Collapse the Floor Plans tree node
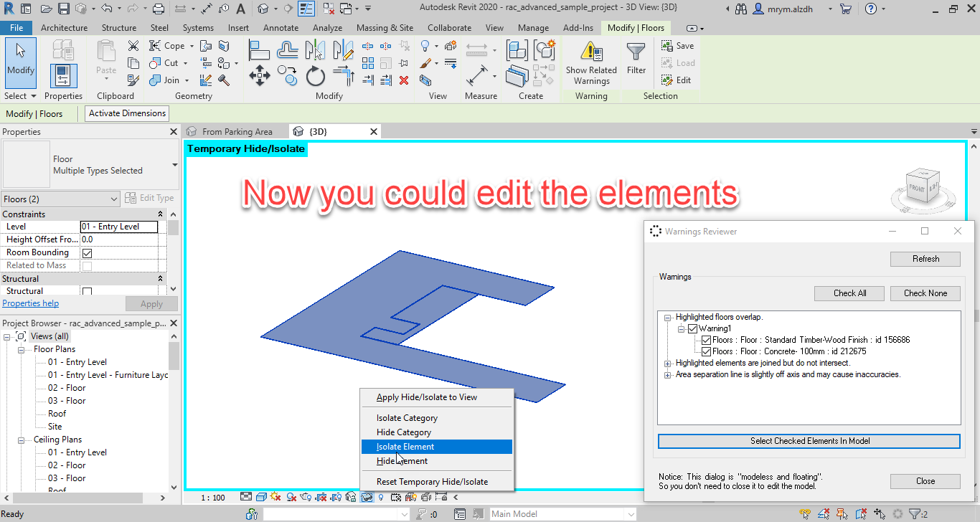The height and width of the screenshot is (522, 980). coord(22,349)
